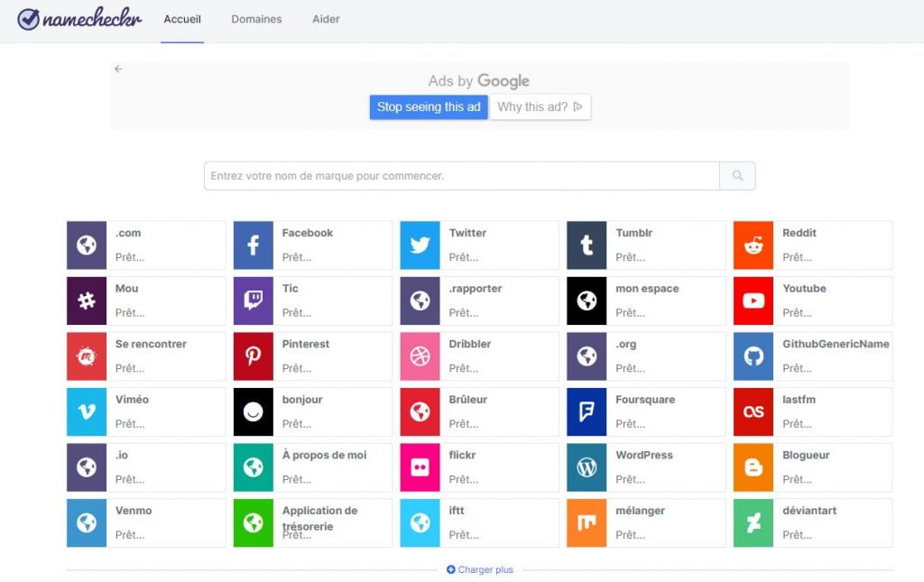
Task: Click the GithubGenericName label
Action: coord(836,344)
